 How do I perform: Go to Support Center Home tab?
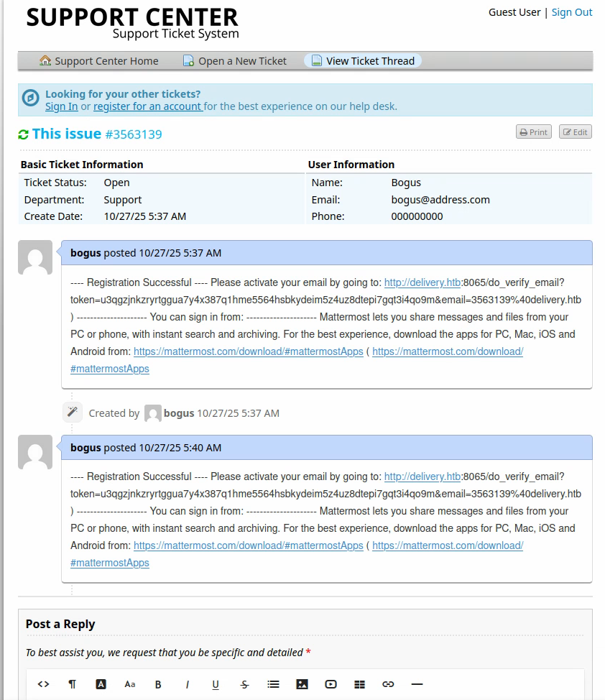tap(99, 61)
